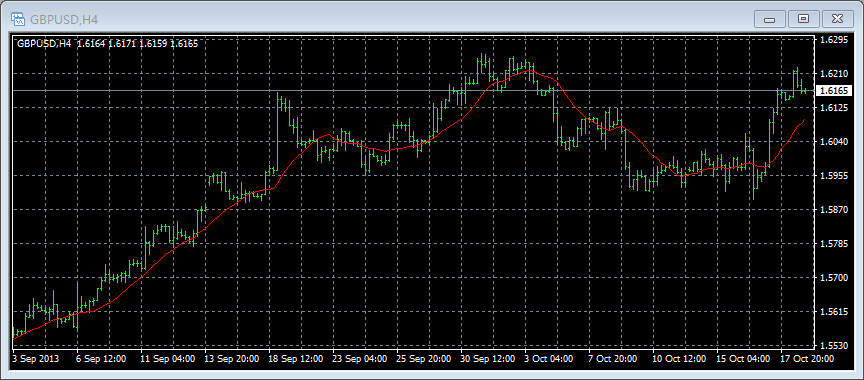The height and width of the screenshot is (380, 864).
Task: Click the 1.5700 price scale value
Action: [833, 278]
